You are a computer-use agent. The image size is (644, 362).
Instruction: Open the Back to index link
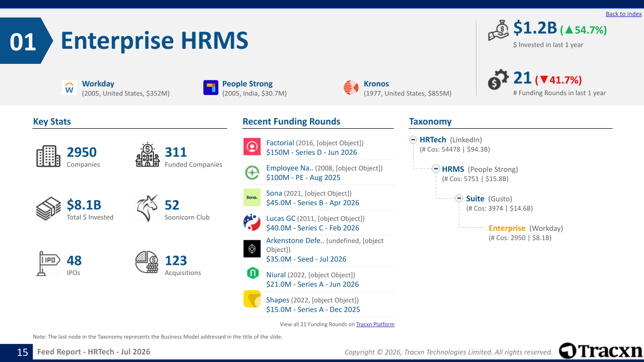[624, 14]
